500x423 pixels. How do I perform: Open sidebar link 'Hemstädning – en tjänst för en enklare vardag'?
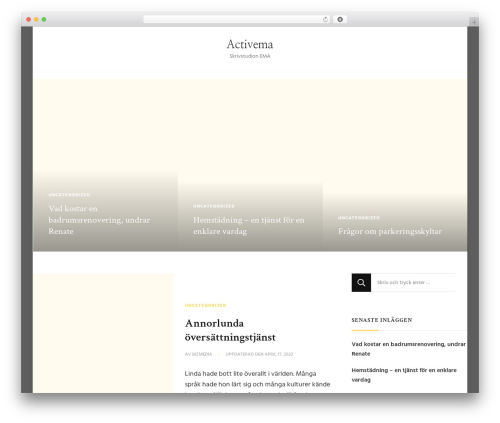coord(404,375)
